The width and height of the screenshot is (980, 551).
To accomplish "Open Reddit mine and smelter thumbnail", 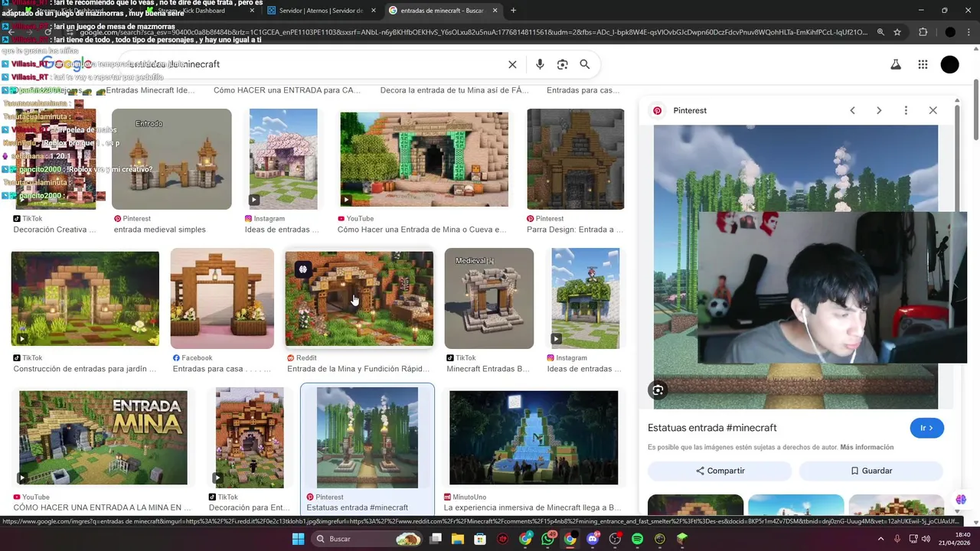I will click(359, 298).
